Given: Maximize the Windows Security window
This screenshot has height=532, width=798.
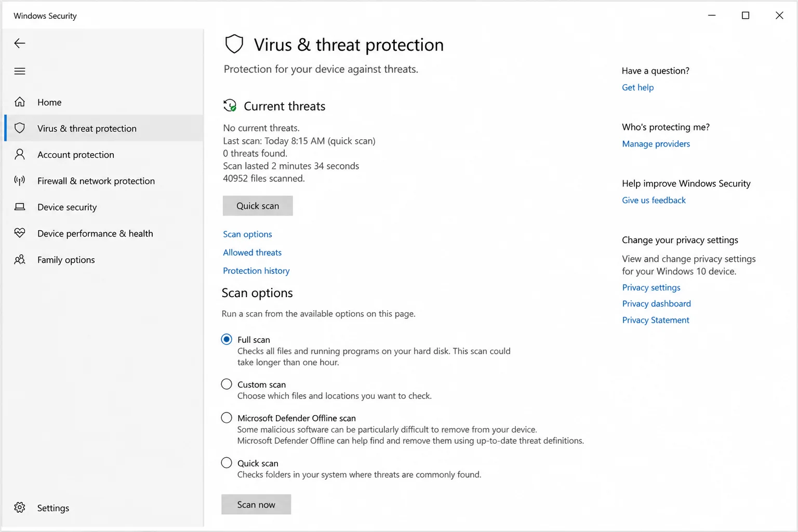Looking at the screenshot, I should tap(746, 16).
